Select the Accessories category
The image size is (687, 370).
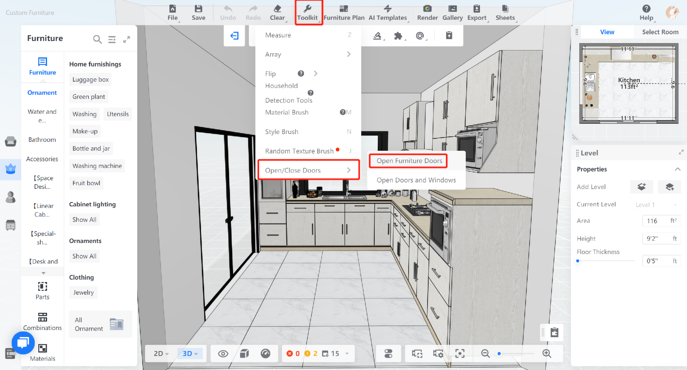pos(42,159)
